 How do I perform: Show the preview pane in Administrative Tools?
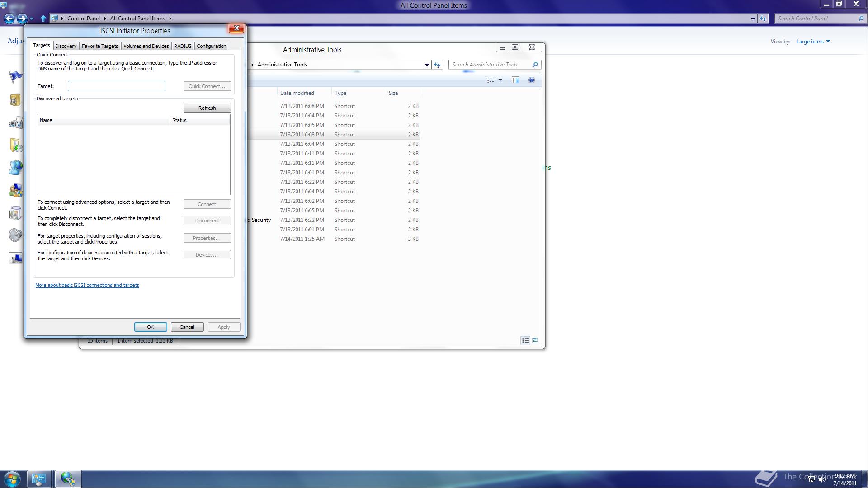515,80
